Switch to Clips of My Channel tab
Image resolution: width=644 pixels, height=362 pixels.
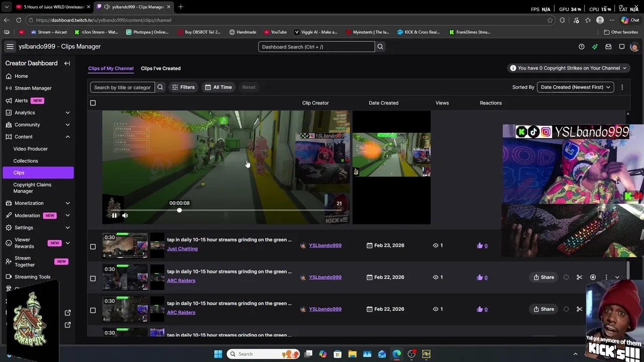pos(111,68)
